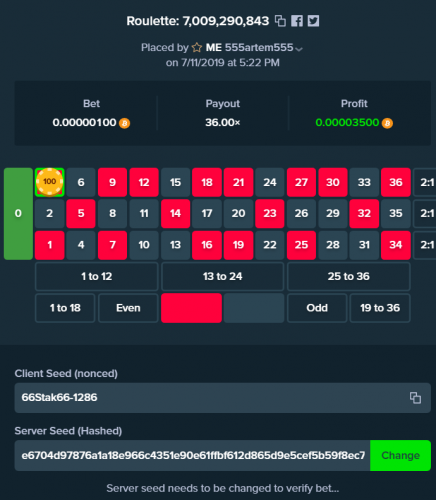Screen dimensions: 436x500
Task: Click the bitcoin icon beside the bet amount
Action: click(x=124, y=123)
